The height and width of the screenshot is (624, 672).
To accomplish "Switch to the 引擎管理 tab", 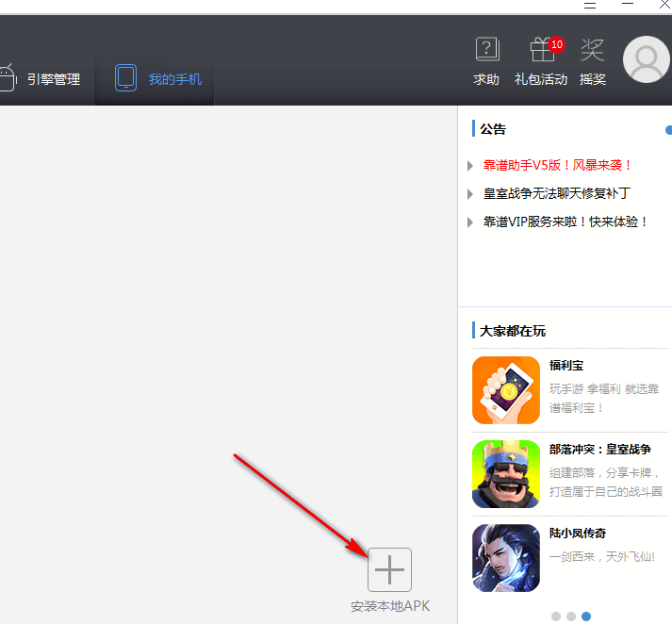I will pos(41,78).
